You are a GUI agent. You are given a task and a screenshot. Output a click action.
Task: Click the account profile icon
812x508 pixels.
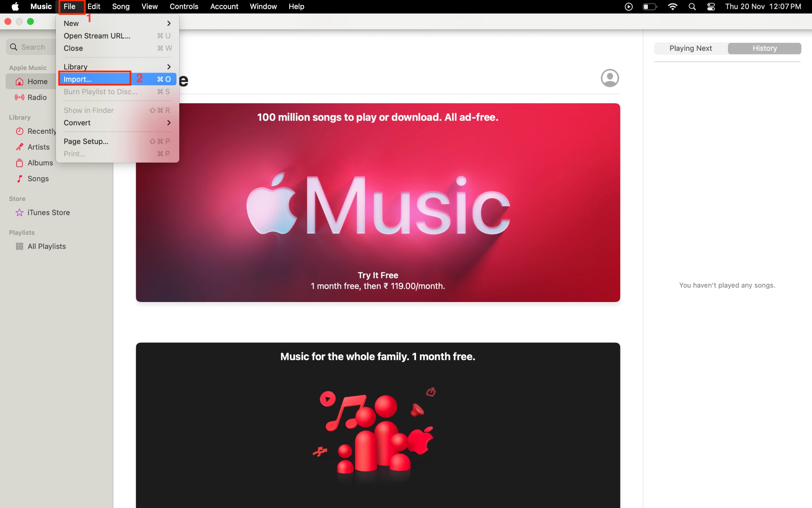click(x=609, y=78)
